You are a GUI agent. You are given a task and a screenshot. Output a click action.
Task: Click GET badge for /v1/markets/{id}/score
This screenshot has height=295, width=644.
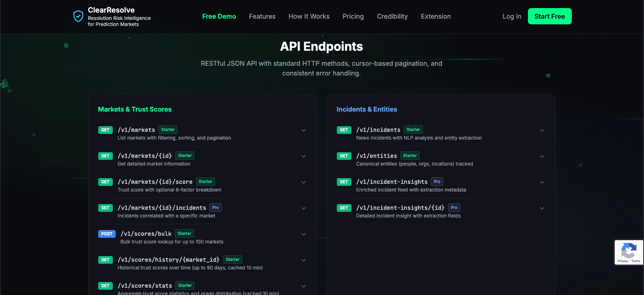(106, 182)
